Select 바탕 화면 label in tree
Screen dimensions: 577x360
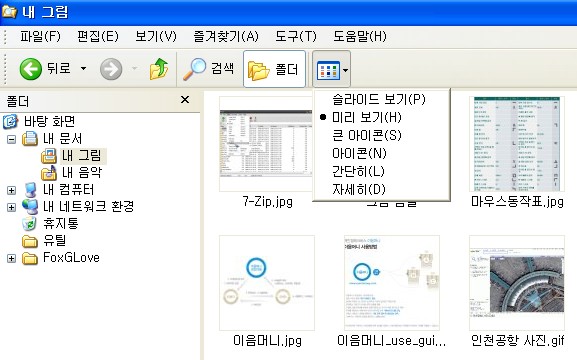(49, 121)
